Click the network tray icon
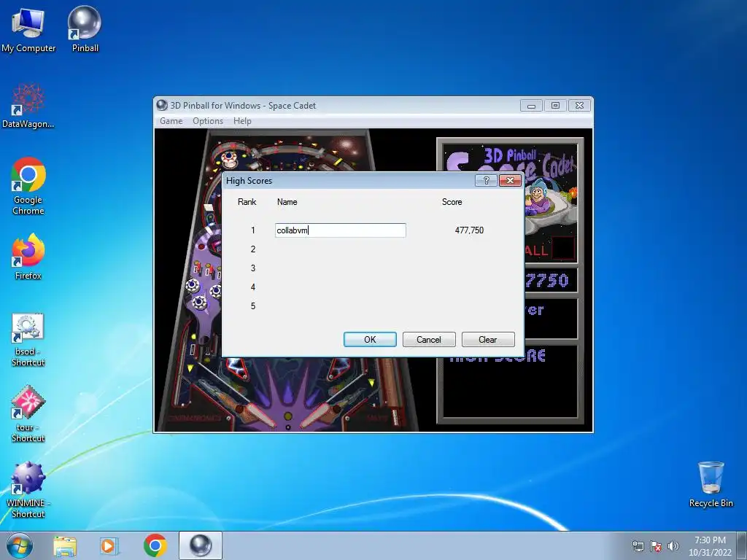The image size is (747, 560). [638, 546]
